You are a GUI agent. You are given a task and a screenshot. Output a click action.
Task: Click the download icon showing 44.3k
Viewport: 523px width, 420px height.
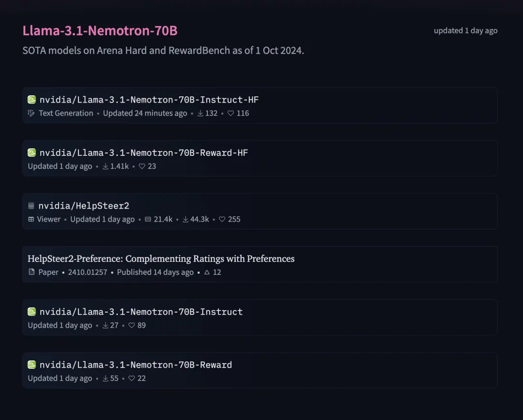click(x=185, y=219)
